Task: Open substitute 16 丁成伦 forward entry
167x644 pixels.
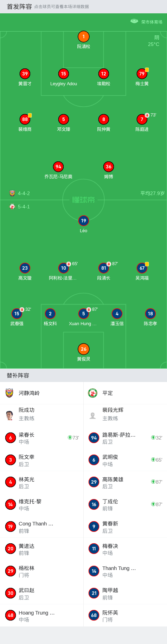Action: (125, 504)
